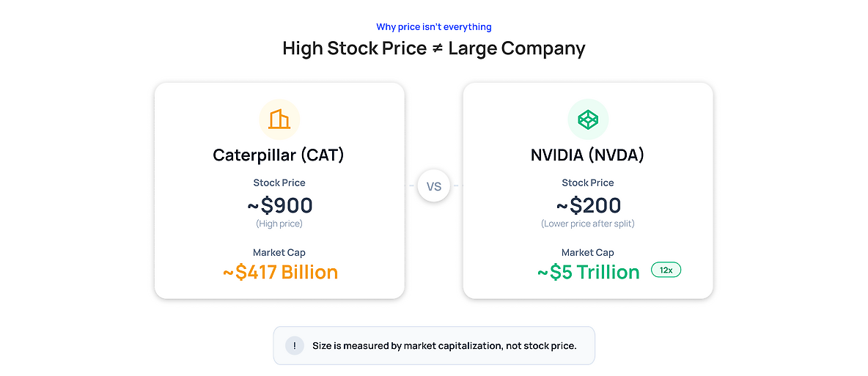Click Caterpillar's 'Stock Price' label

pos(279,183)
